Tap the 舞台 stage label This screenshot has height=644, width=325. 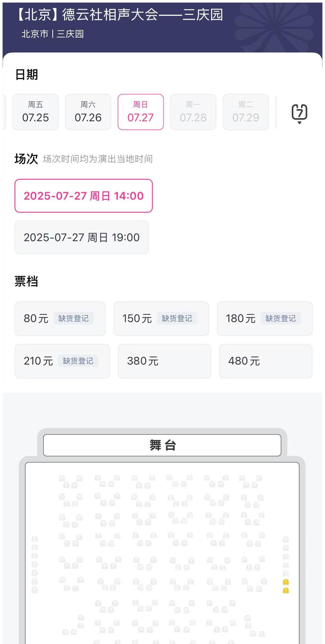pos(162,445)
